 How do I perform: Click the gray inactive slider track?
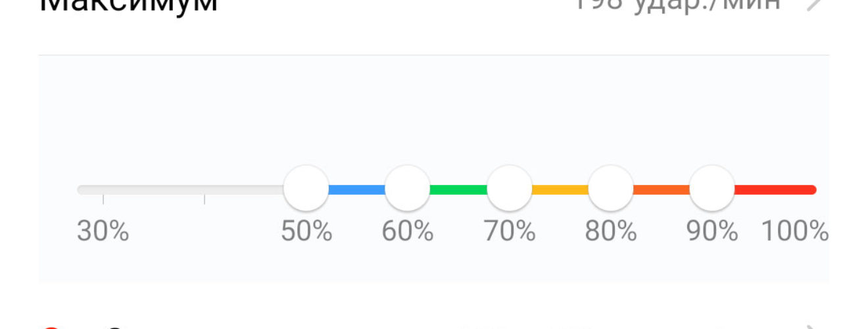tap(180, 190)
